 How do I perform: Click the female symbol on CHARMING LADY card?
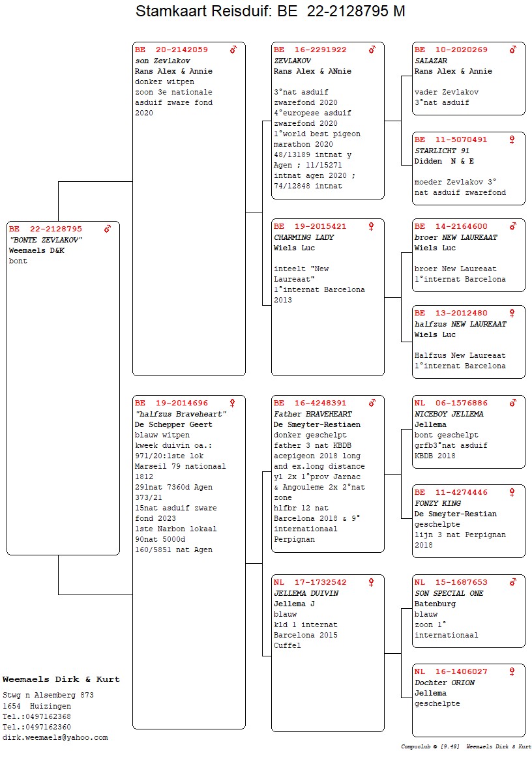point(372,226)
